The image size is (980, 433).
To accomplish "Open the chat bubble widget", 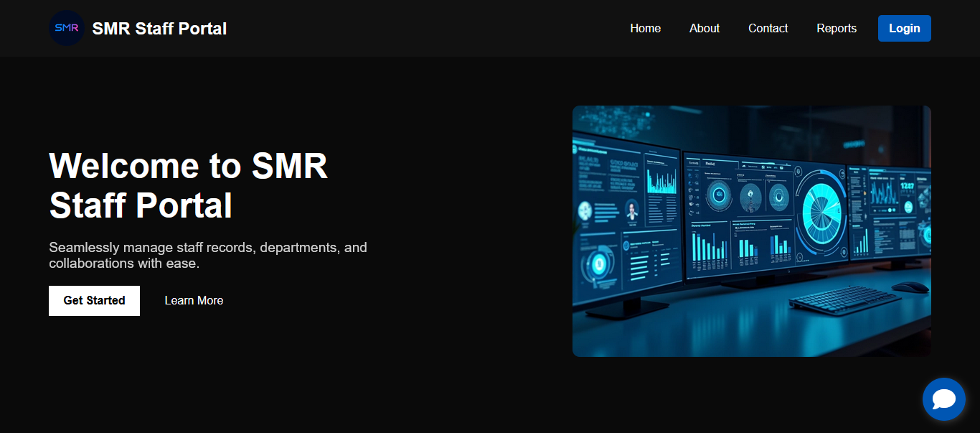I will tap(943, 399).
